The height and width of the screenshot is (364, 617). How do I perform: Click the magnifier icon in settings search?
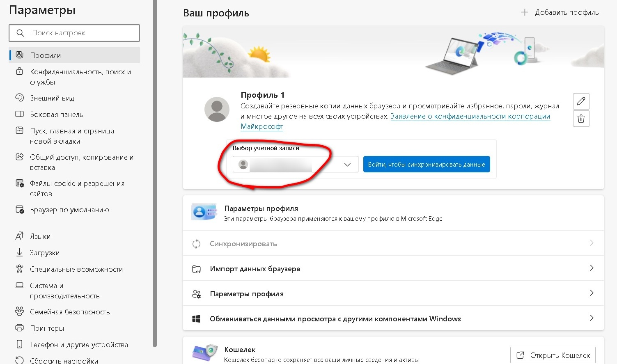[20, 33]
